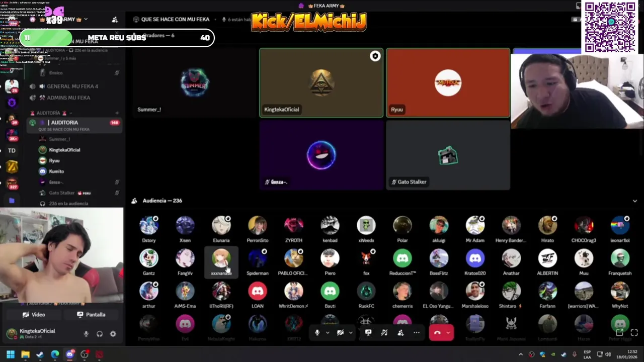Open user settings gear
The width and height of the screenshot is (644, 362).
[x=113, y=334]
